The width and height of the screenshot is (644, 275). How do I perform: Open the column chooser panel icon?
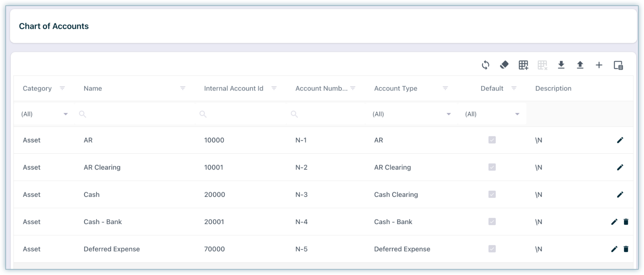click(618, 65)
